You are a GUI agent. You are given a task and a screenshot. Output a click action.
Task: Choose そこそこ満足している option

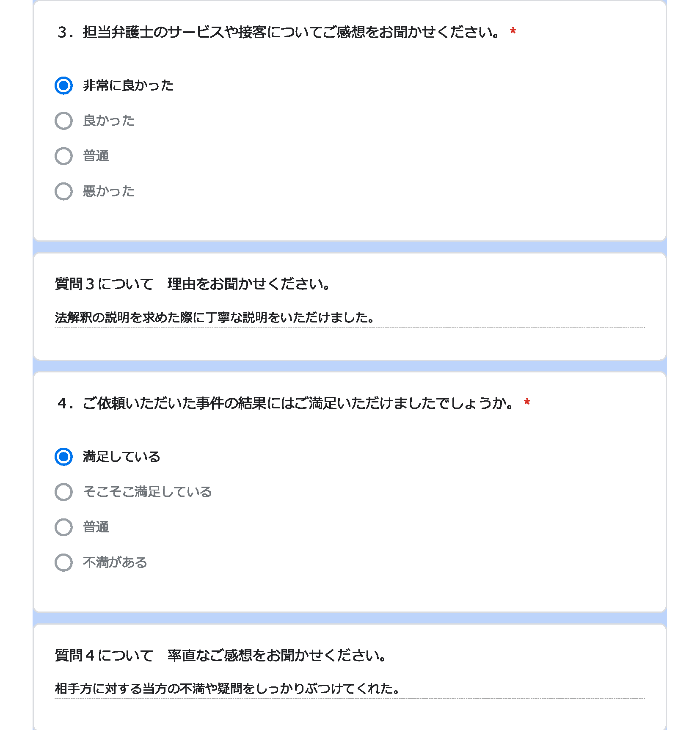63,492
